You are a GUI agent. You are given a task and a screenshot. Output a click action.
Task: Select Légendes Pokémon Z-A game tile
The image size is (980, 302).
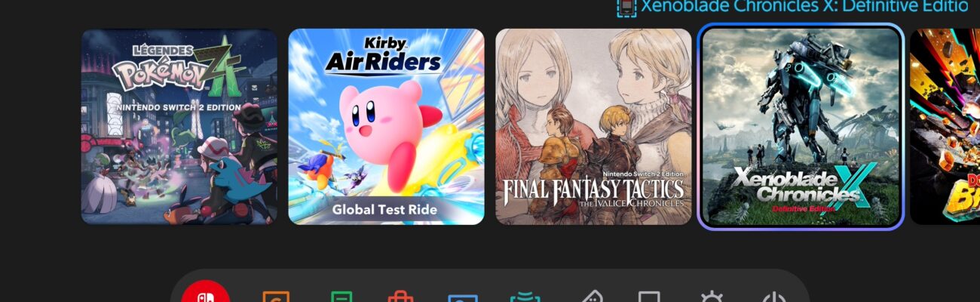(x=179, y=126)
